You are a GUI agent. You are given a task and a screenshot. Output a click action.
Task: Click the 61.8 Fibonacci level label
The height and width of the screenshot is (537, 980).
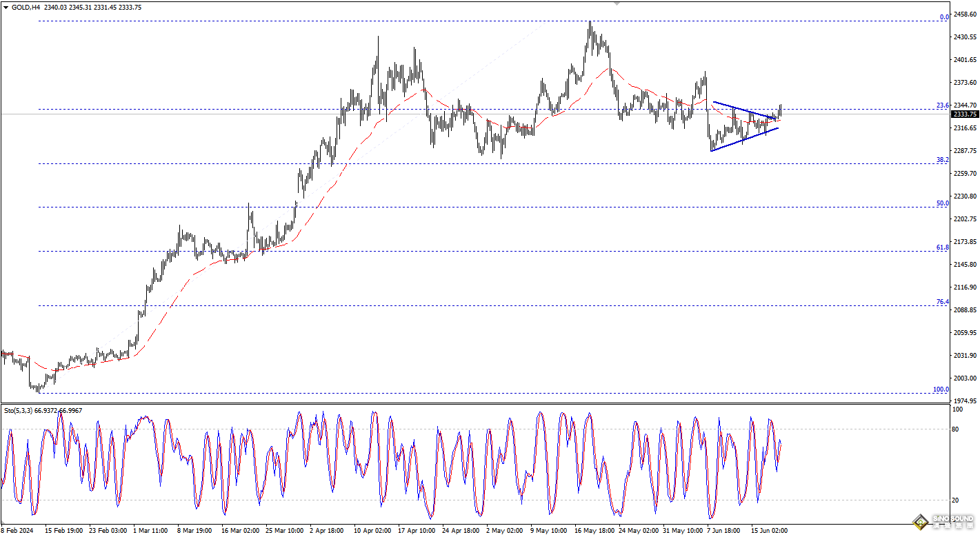[x=943, y=247]
